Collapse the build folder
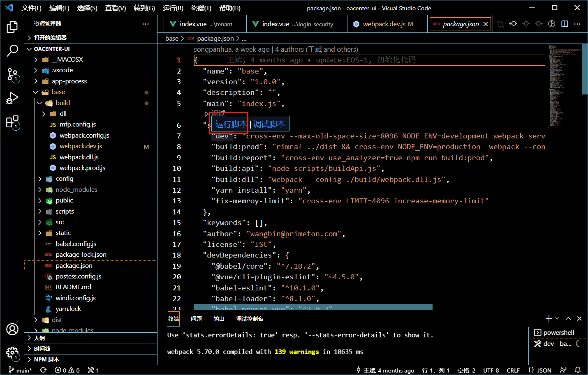588x375 pixels. coord(63,103)
